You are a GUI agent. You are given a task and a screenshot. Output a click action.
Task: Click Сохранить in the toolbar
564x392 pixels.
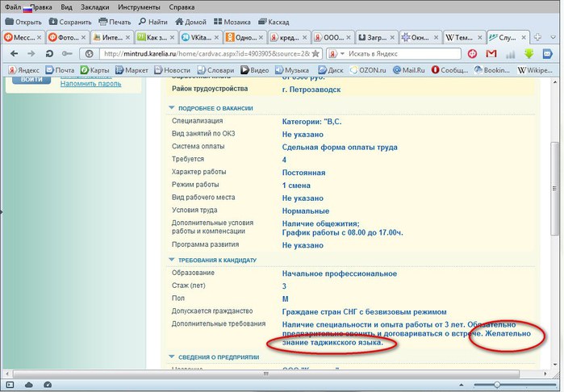70,22
